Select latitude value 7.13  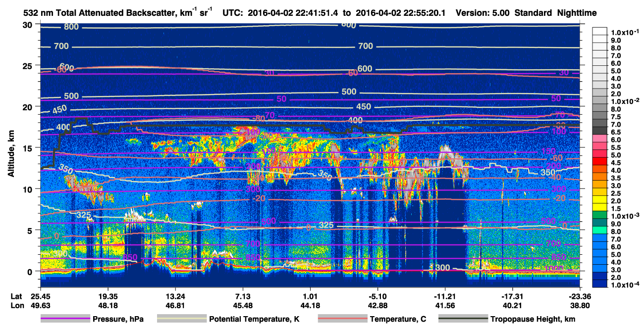click(243, 296)
